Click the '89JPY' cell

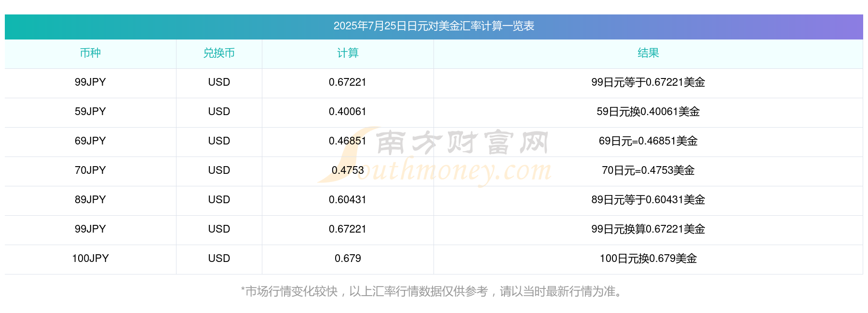90,200
